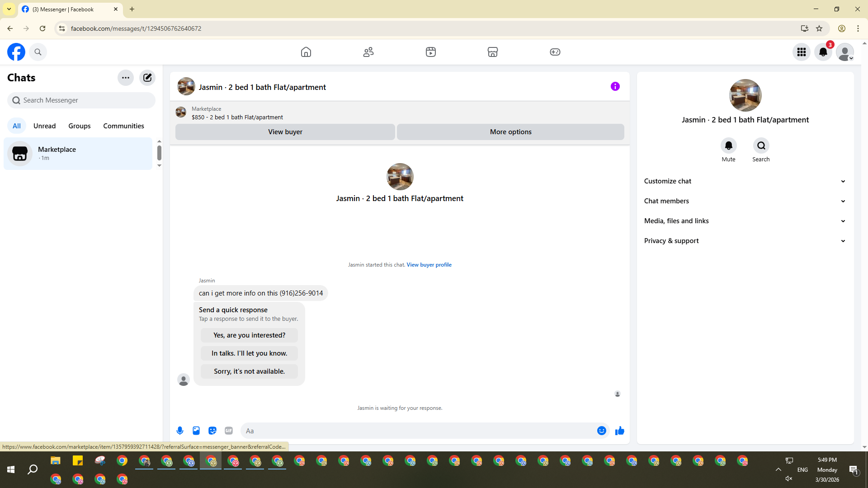Open the Facebook Marketplace icon in top navigation
The height and width of the screenshot is (488, 868).
[x=493, y=52]
